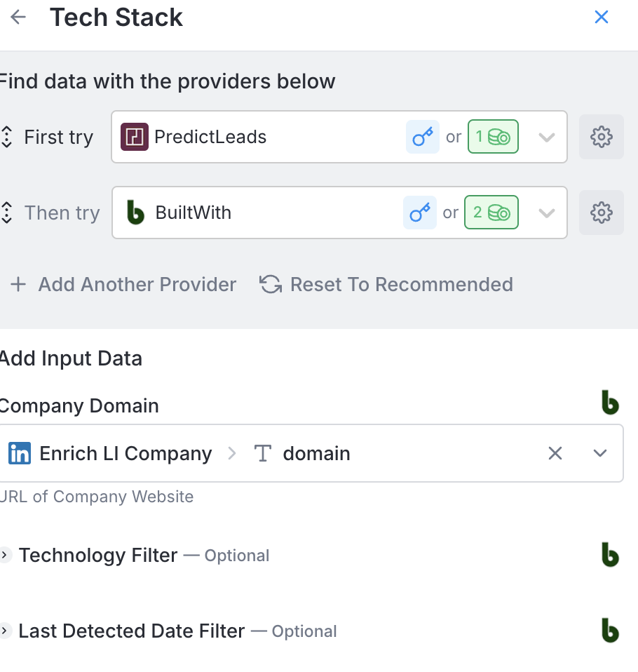Expand the Last Detected Date Filter section
This screenshot has width=638, height=672.
(6, 631)
